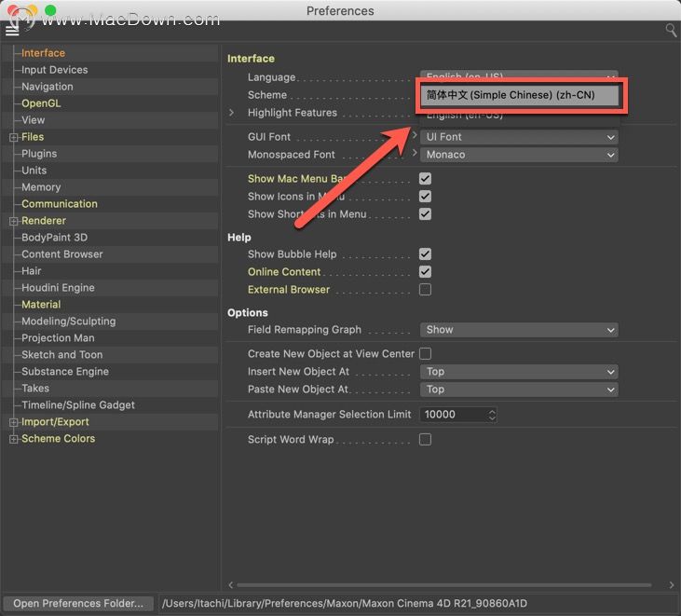Select the Interface category

[44, 53]
